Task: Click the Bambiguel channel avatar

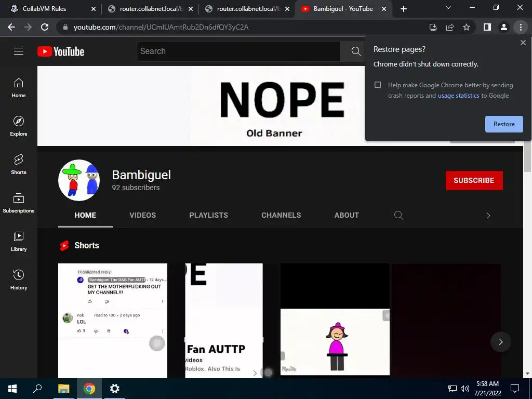Action: coord(79,180)
